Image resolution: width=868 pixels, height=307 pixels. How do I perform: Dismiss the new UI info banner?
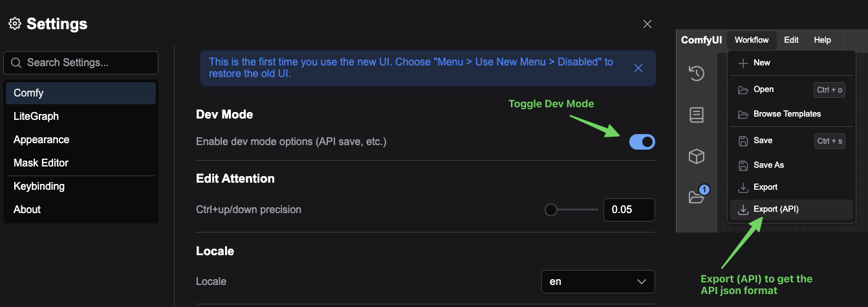tap(638, 68)
